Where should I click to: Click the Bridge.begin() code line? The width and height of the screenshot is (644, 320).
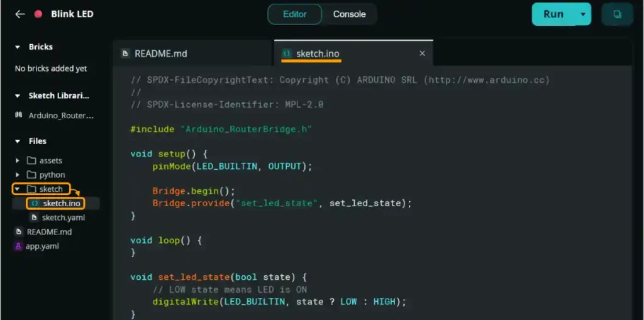(194, 191)
